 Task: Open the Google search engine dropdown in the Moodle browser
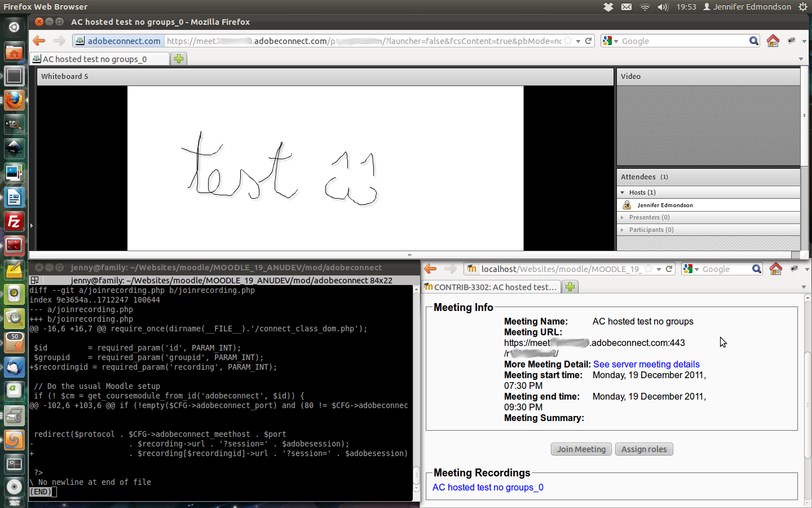(x=697, y=269)
